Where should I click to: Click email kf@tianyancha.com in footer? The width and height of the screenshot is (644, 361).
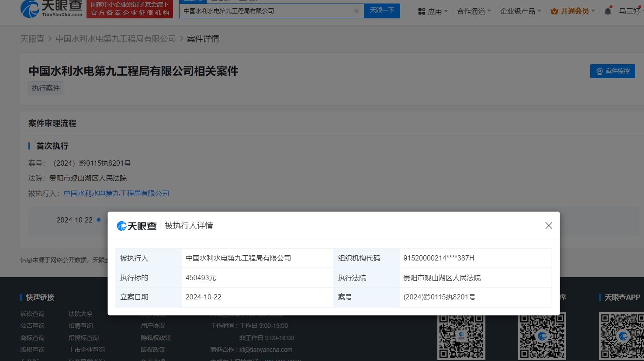pyautogui.click(x=266, y=350)
